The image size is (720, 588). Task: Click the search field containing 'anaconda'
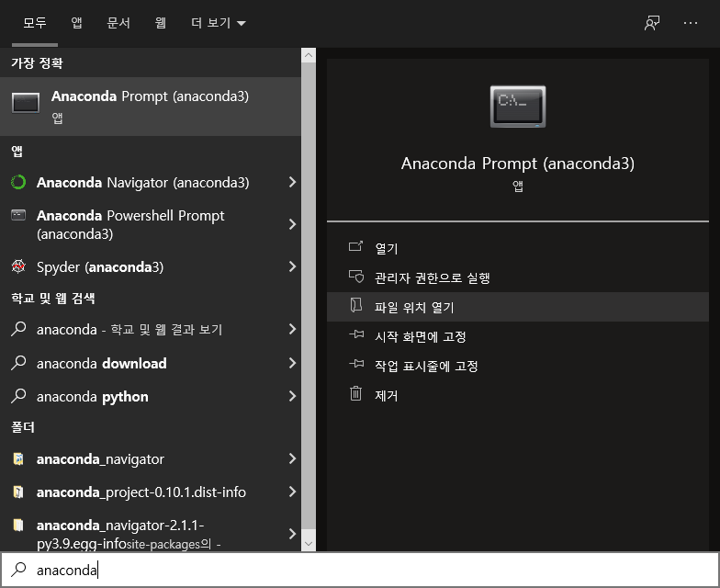click(x=360, y=570)
